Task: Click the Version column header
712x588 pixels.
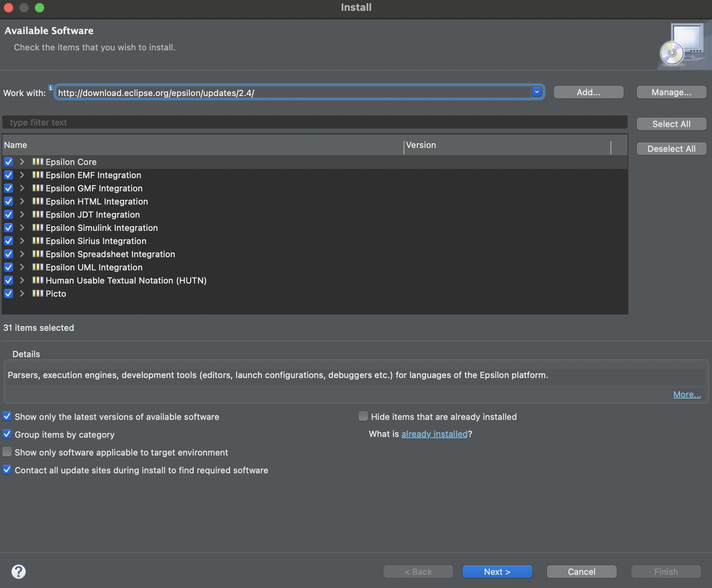Action: pyautogui.click(x=507, y=145)
